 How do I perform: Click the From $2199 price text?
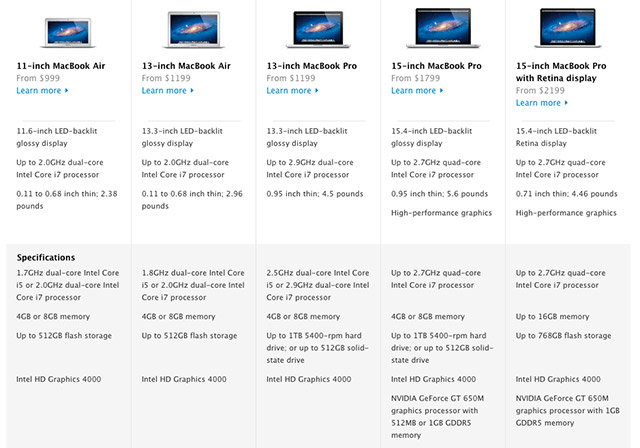(x=540, y=90)
